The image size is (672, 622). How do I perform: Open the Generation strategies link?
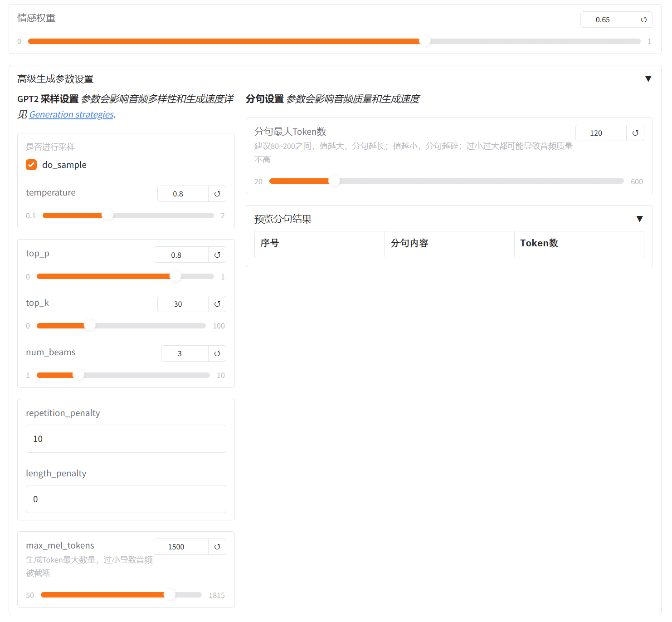[71, 114]
